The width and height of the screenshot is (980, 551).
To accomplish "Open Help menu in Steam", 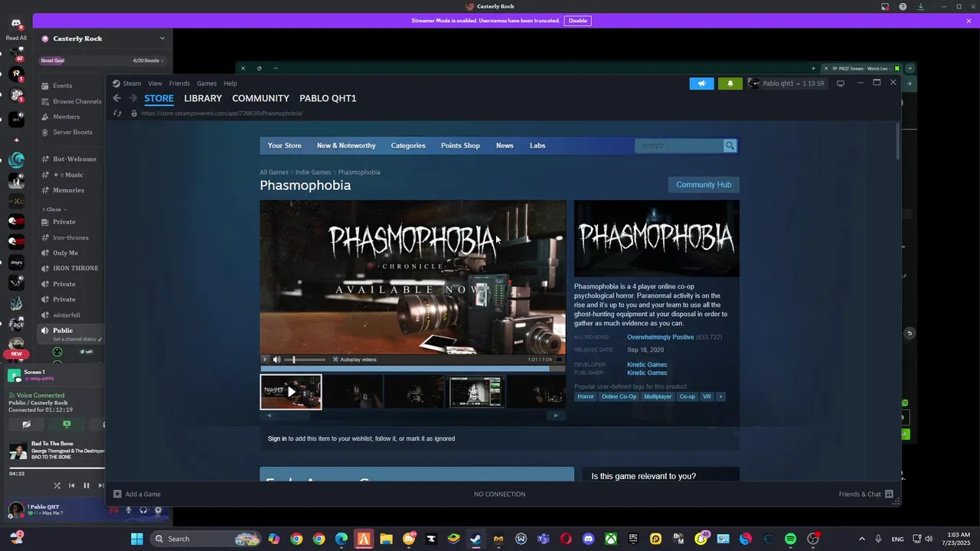I will (x=230, y=83).
